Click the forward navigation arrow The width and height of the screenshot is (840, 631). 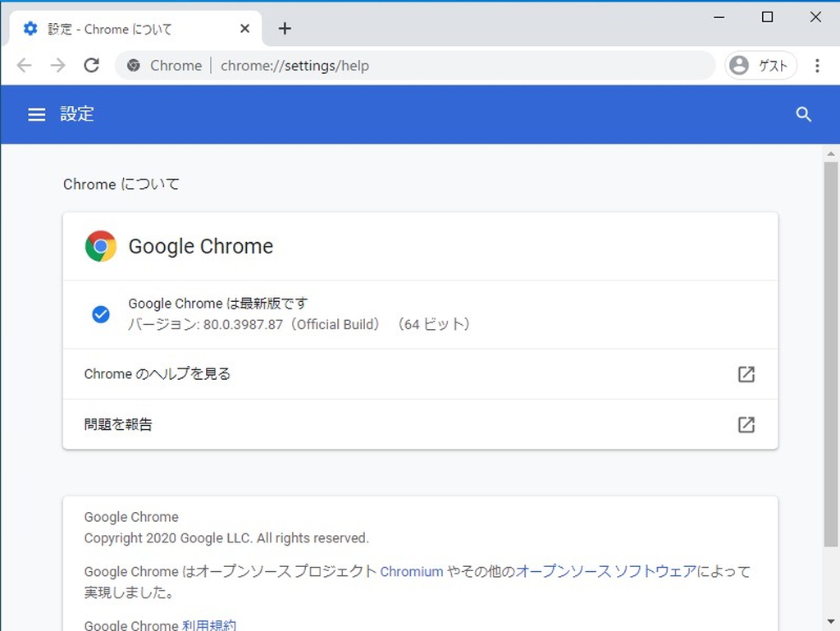(x=57, y=65)
